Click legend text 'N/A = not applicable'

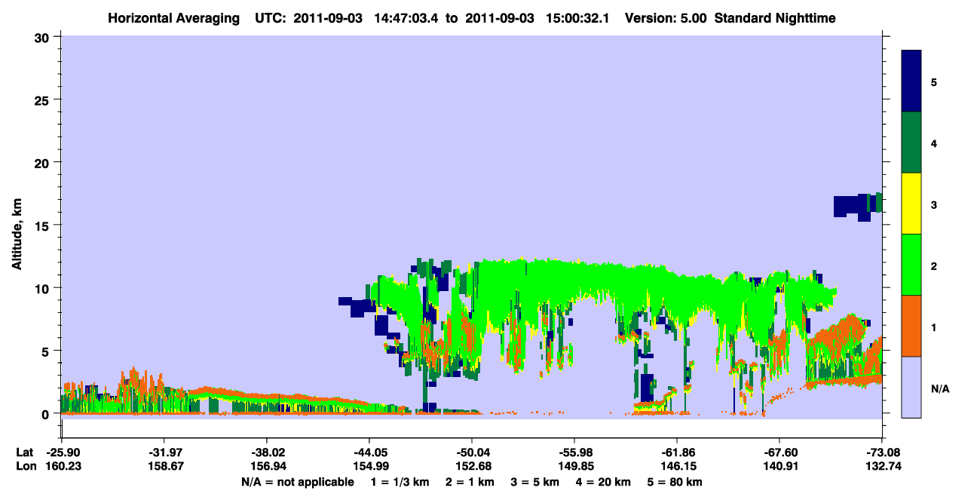[x=297, y=482]
